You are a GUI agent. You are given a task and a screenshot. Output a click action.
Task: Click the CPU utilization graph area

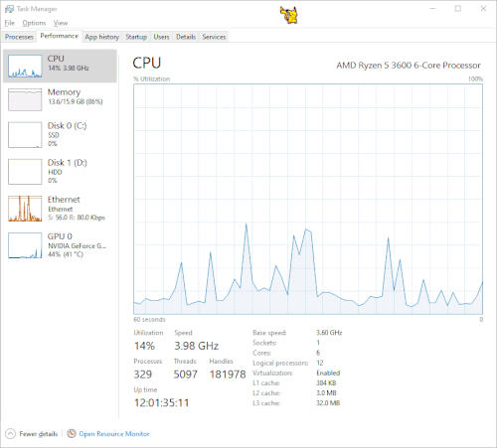(x=308, y=199)
